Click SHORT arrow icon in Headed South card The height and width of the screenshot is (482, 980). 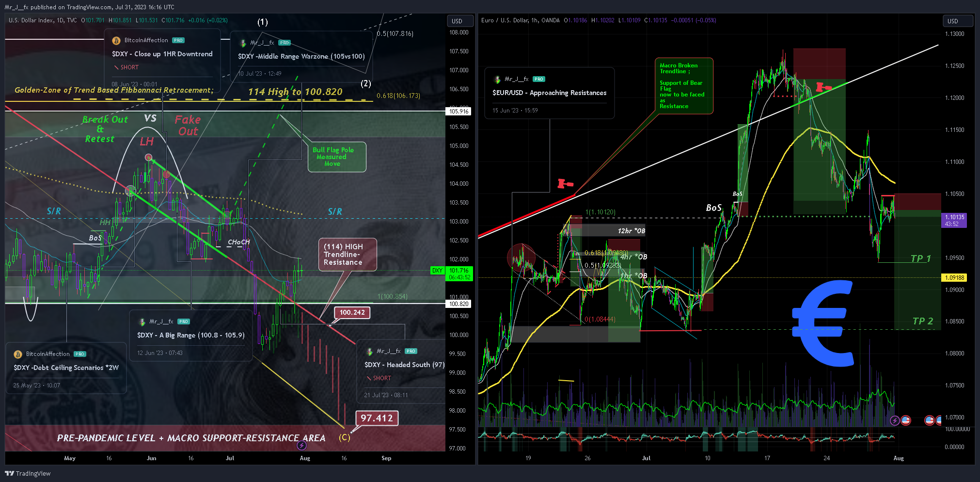point(369,378)
